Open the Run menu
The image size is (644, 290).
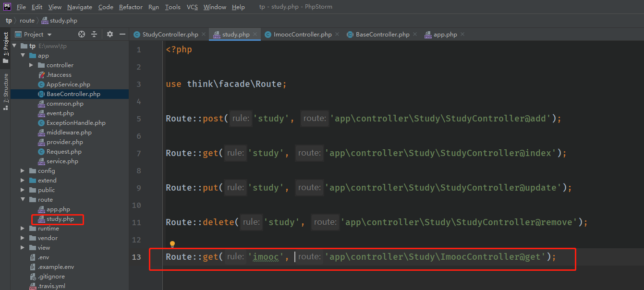click(x=154, y=7)
